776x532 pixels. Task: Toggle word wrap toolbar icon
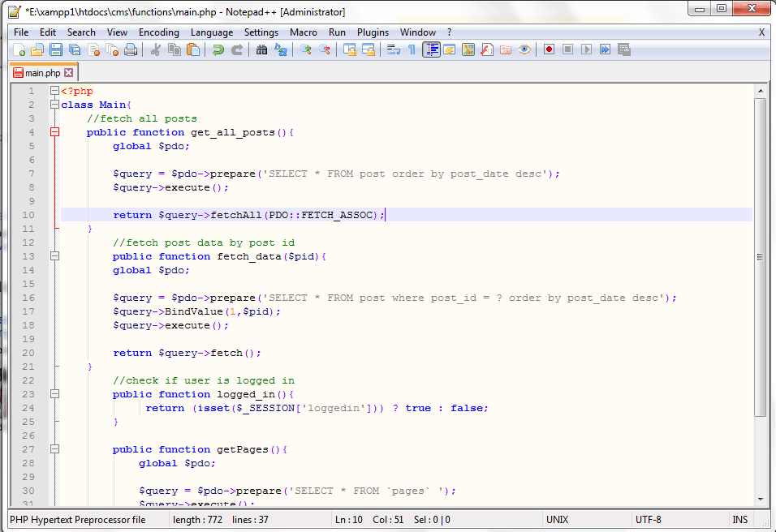point(394,49)
